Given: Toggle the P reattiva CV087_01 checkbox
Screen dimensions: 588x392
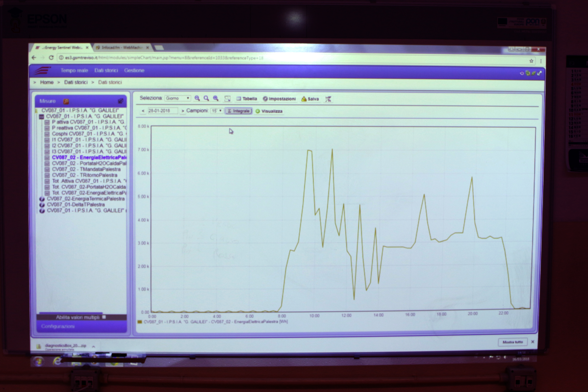Looking at the screenshot, I should [47, 128].
